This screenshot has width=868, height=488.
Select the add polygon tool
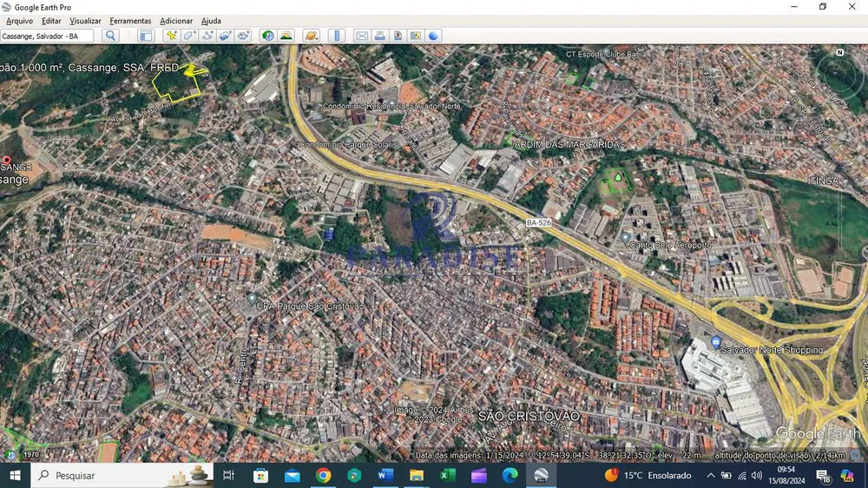(189, 36)
